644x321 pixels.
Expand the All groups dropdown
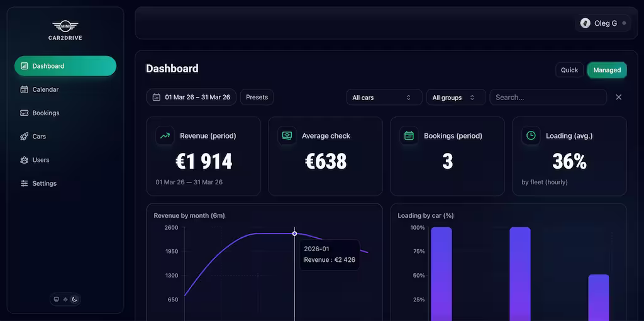(x=456, y=98)
